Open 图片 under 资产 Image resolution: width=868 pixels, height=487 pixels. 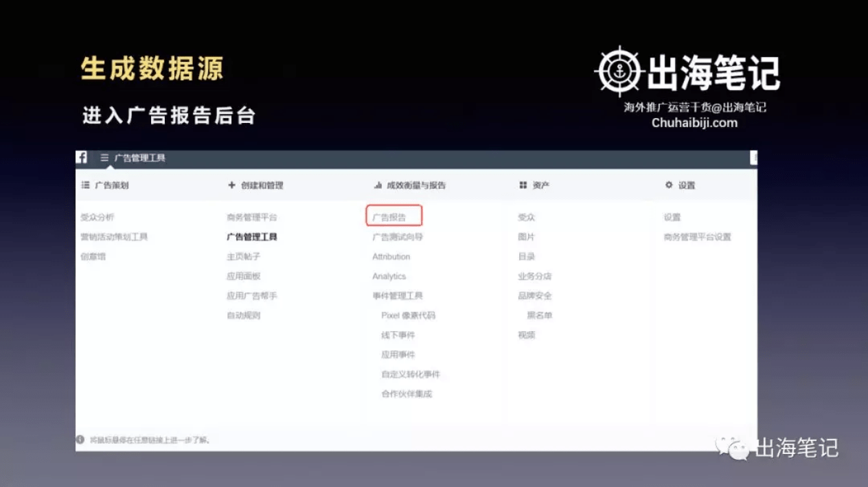pyautogui.click(x=527, y=237)
